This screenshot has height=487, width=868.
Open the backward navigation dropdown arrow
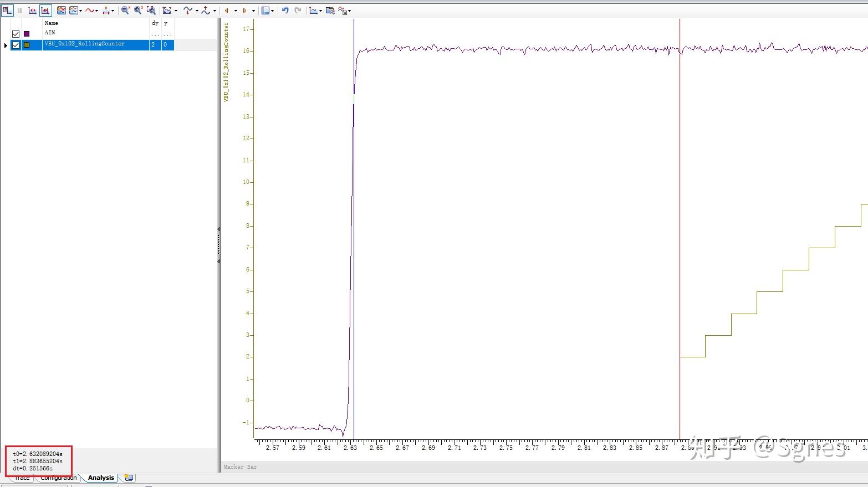click(234, 10)
